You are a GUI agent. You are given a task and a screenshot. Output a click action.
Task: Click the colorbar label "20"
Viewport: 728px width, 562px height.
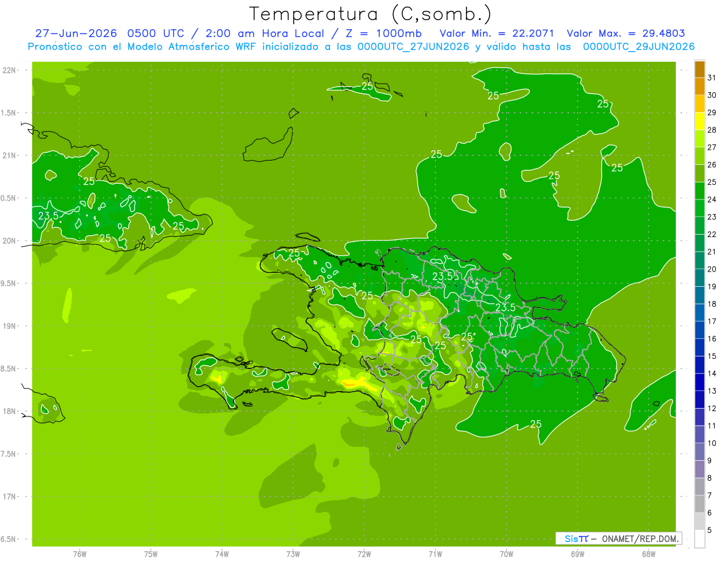[x=712, y=269]
